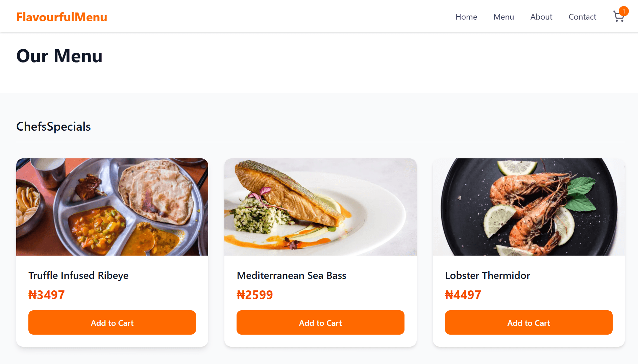Add Lobster Thermidor to cart
Image resolution: width=638 pixels, height=364 pixels.
click(x=529, y=322)
